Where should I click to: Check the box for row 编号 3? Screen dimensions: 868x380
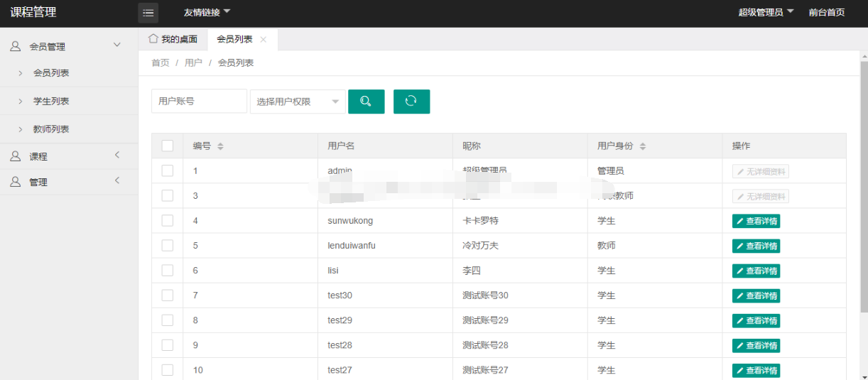pyautogui.click(x=168, y=195)
